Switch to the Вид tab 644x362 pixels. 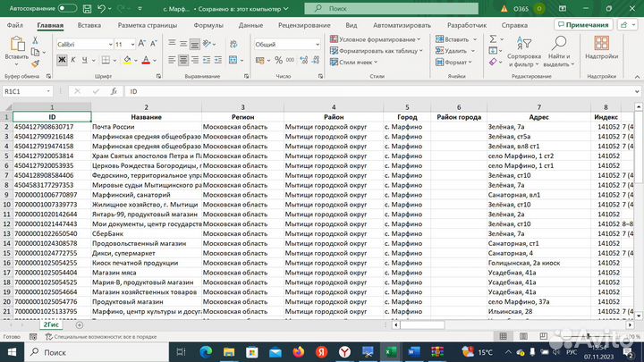pos(352,25)
